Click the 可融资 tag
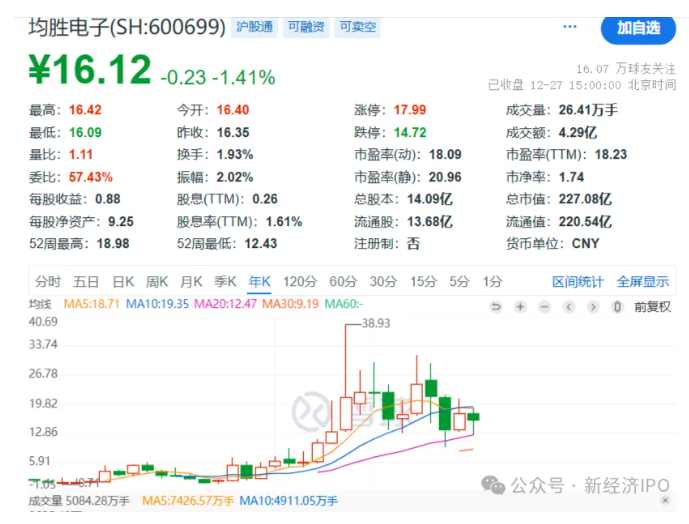 [x=306, y=27]
